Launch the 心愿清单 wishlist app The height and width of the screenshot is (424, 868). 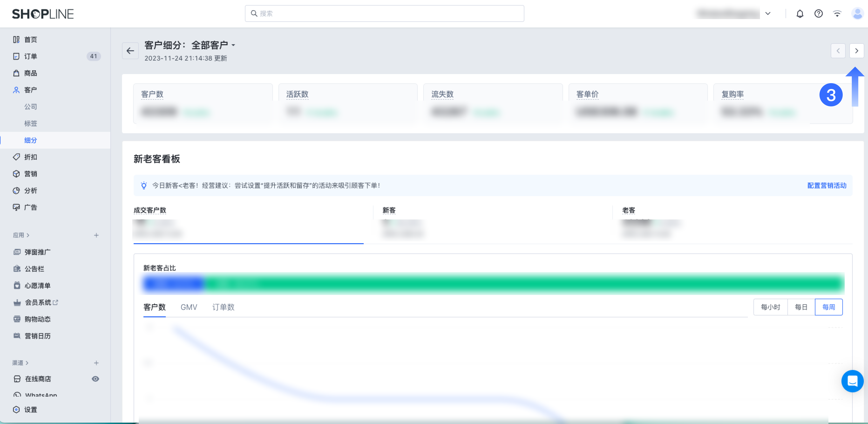click(37, 286)
